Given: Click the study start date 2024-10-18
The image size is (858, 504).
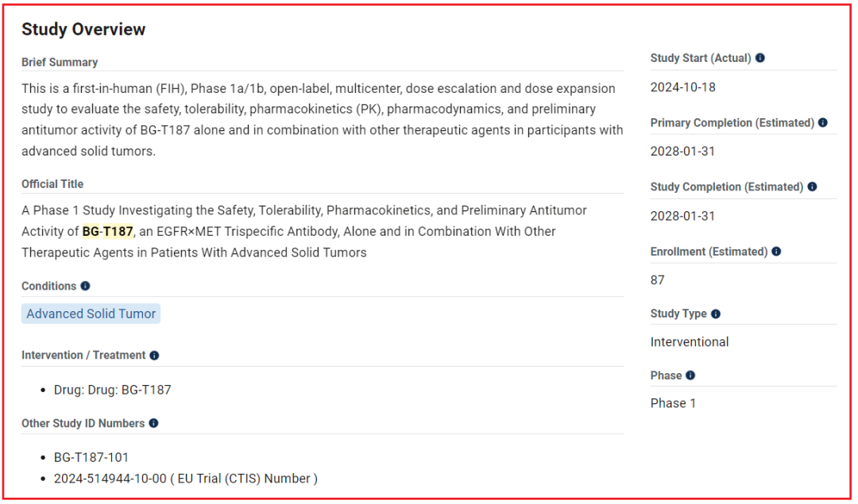Looking at the screenshot, I should point(682,87).
